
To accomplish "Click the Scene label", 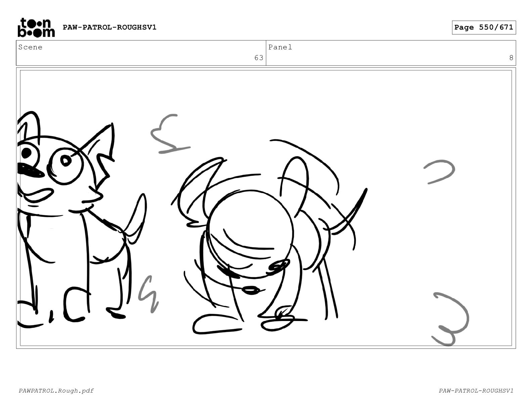I will coord(30,47).
